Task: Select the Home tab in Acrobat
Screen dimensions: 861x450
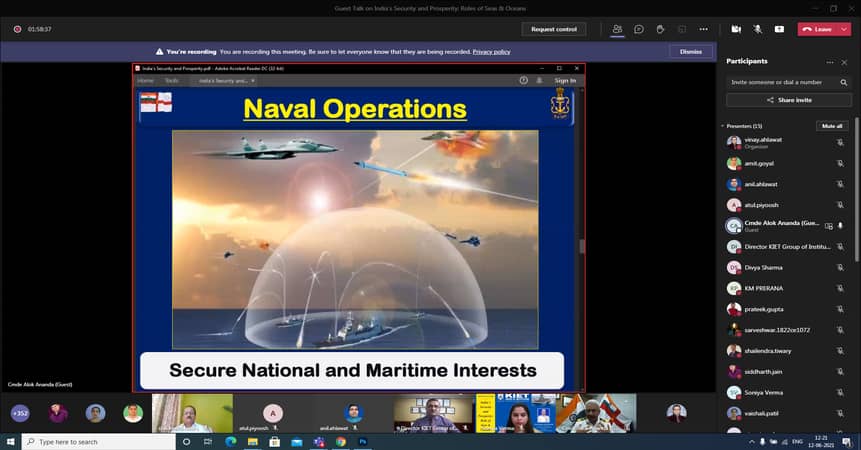Action: tap(145, 80)
